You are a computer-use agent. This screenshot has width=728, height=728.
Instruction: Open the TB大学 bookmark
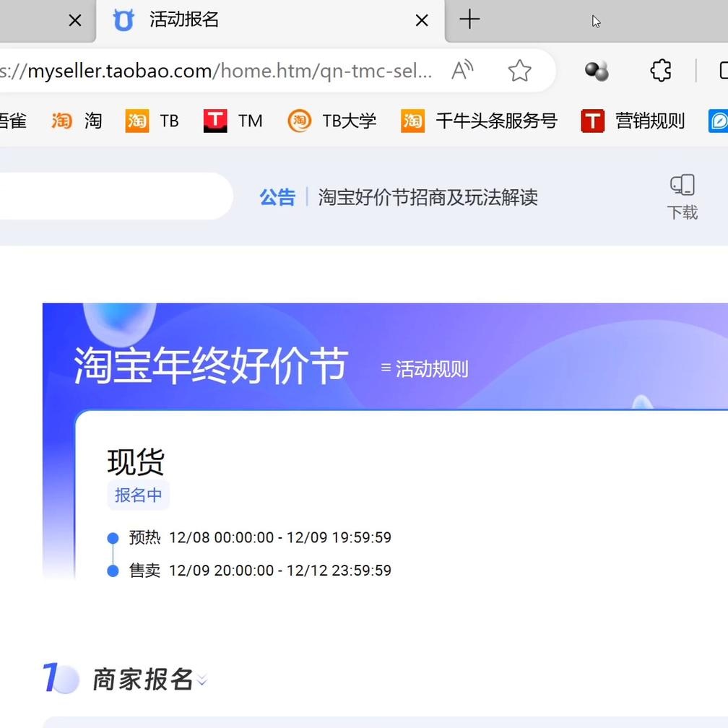(x=332, y=121)
